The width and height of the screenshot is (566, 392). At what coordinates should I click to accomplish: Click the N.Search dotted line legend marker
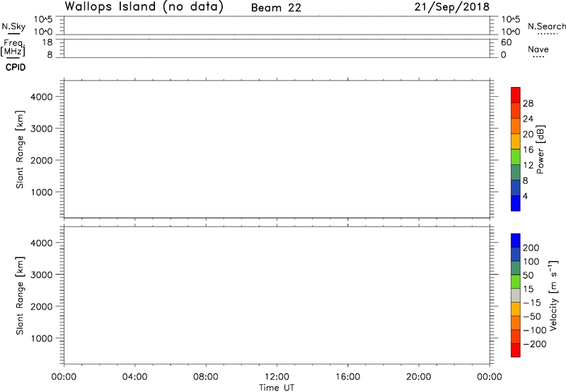pyautogui.click(x=547, y=35)
